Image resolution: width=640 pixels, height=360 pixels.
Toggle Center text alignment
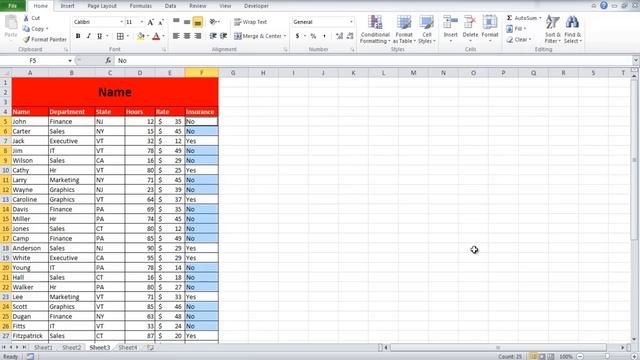(x=187, y=36)
